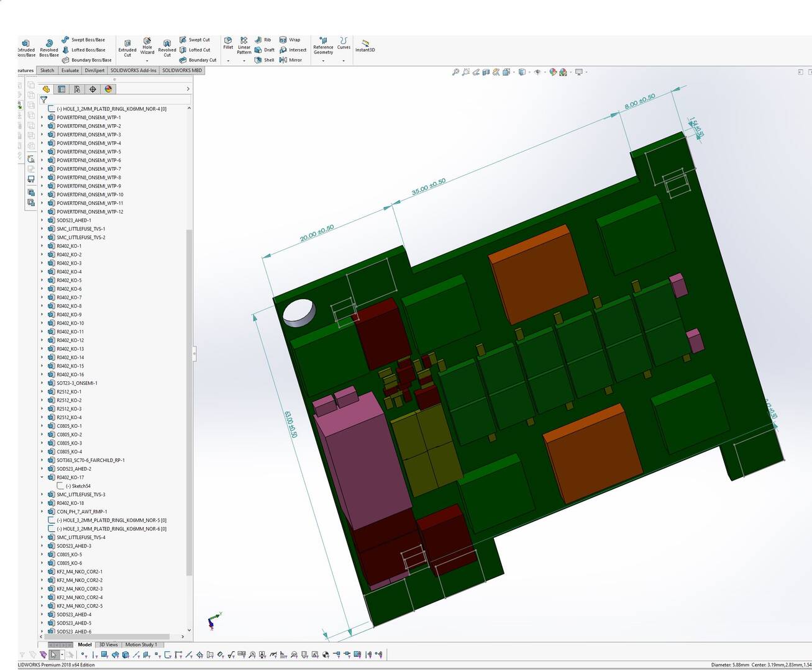
Task: Activate the Mirror feature tool
Action: tap(291, 60)
